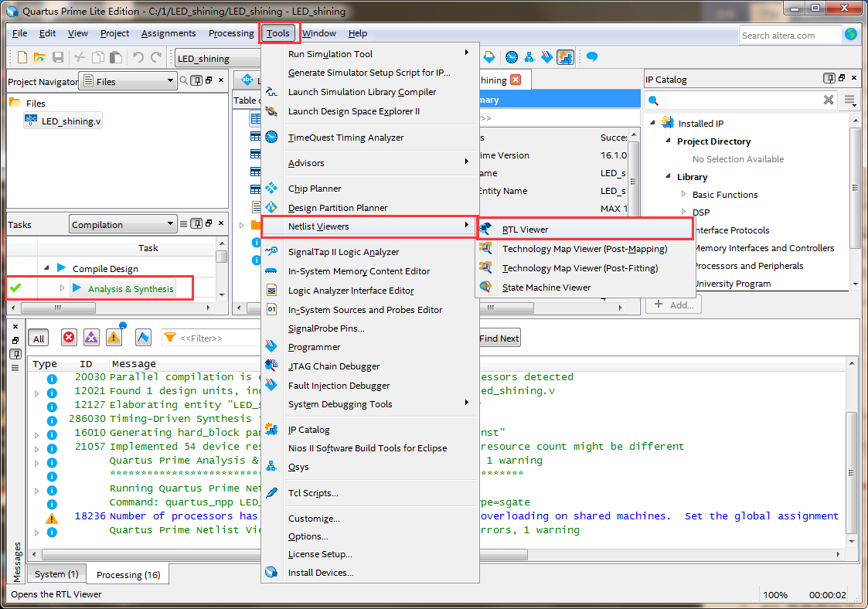The width and height of the screenshot is (868, 609).
Task: Open Technology Map Viewer (Post-Mapping)
Action: pyautogui.click(x=585, y=249)
